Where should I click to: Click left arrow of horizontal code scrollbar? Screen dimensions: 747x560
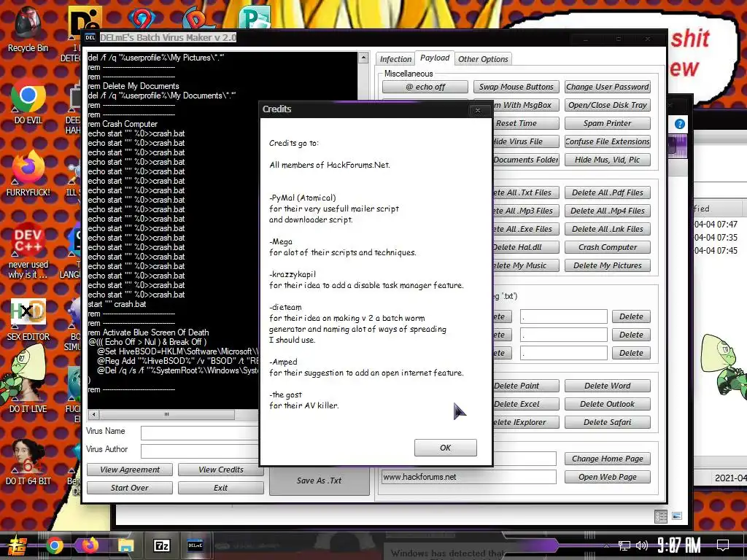[x=93, y=414]
